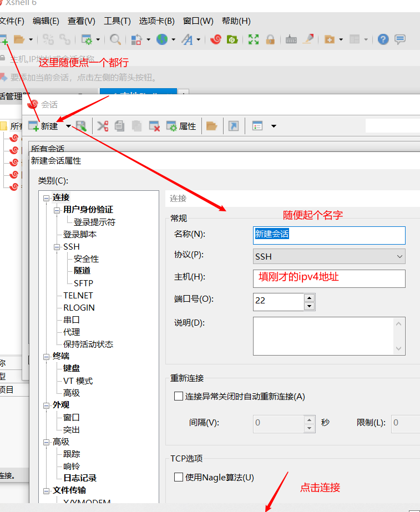Open the 帮助(H) menu
This screenshot has width=420, height=512.
tap(236, 21)
